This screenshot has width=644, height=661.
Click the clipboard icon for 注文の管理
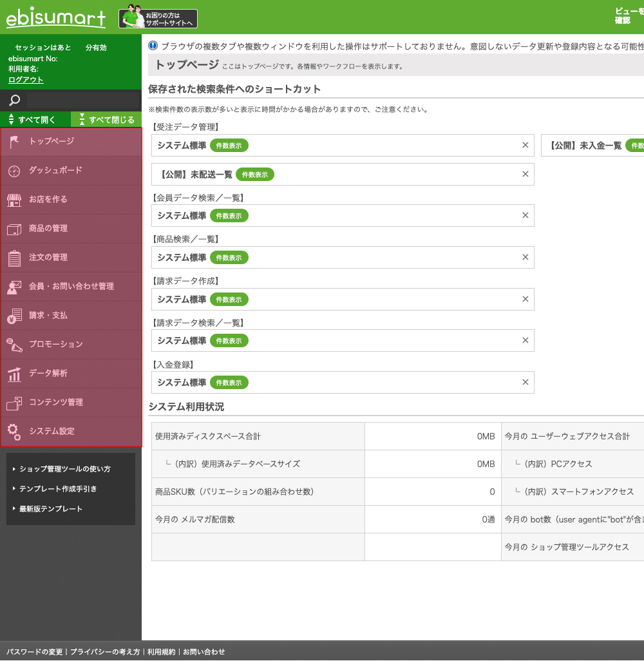coord(14,258)
